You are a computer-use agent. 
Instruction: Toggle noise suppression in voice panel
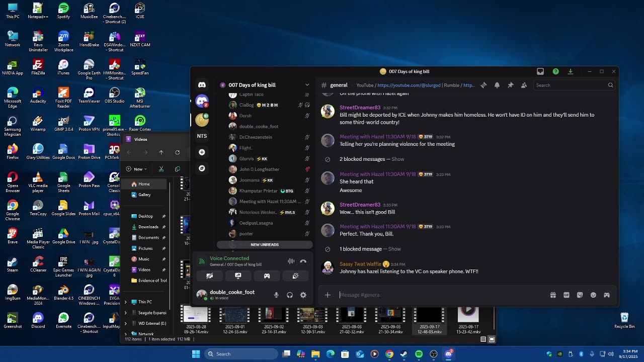291,261
